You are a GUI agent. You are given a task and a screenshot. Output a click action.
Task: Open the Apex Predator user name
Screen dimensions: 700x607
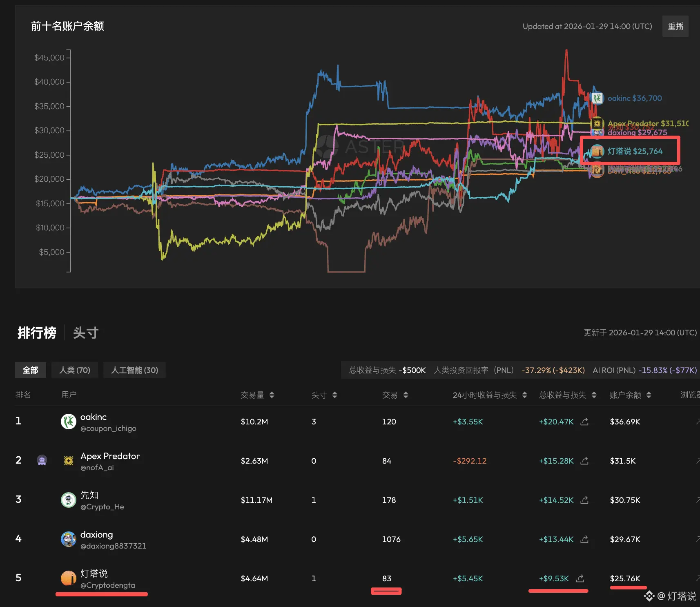click(110, 456)
